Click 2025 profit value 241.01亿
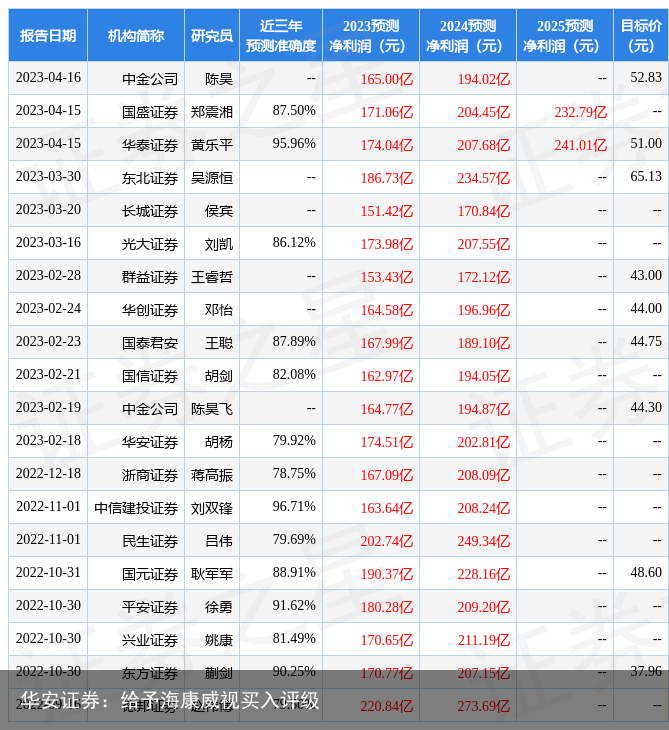Viewport: 669px width, 730px height. click(581, 145)
